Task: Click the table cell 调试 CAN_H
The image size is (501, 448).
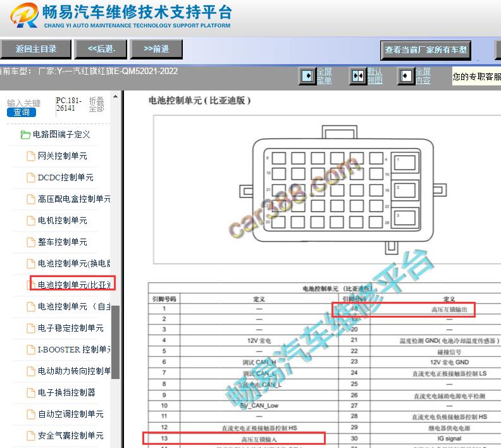Action: click(x=259, y=362)
